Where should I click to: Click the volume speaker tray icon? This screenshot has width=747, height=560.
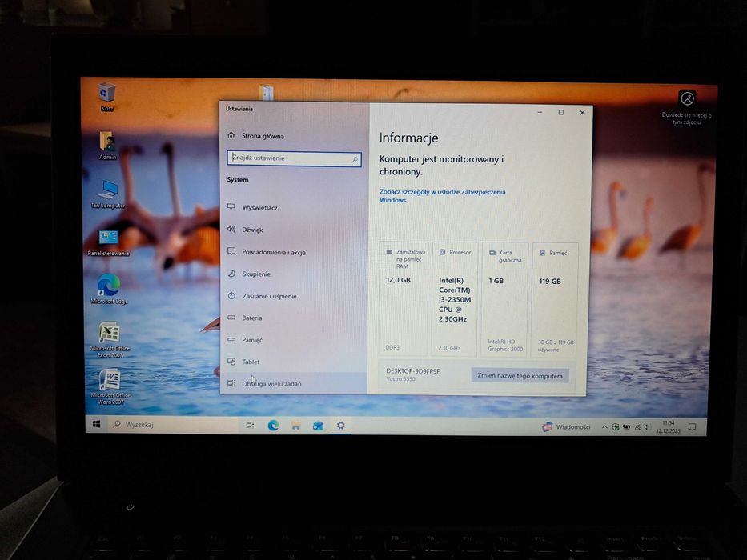pos(647,427)
